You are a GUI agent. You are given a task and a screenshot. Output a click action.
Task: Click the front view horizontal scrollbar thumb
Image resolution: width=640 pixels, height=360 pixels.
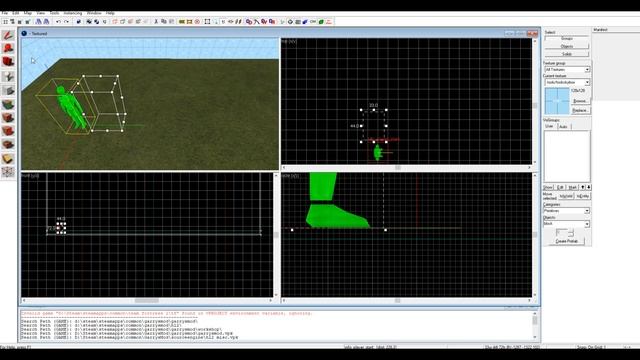coord(147,301)
